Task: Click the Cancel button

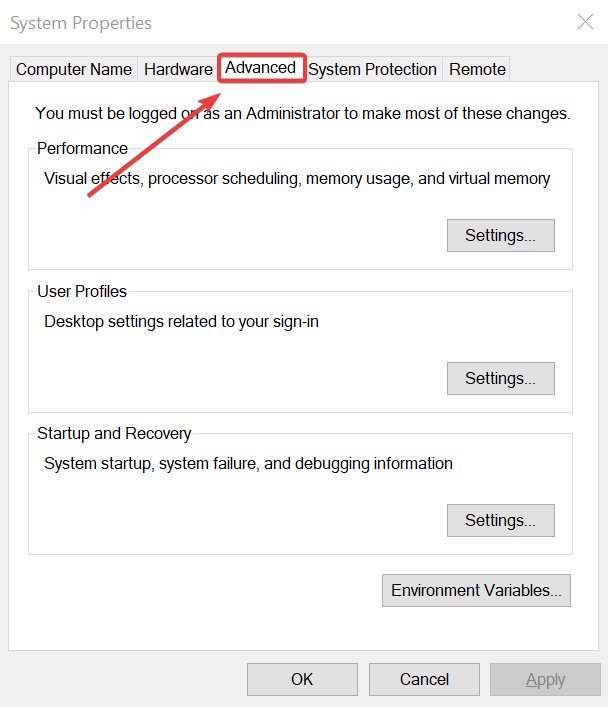Action: click(x=424, y=679)
